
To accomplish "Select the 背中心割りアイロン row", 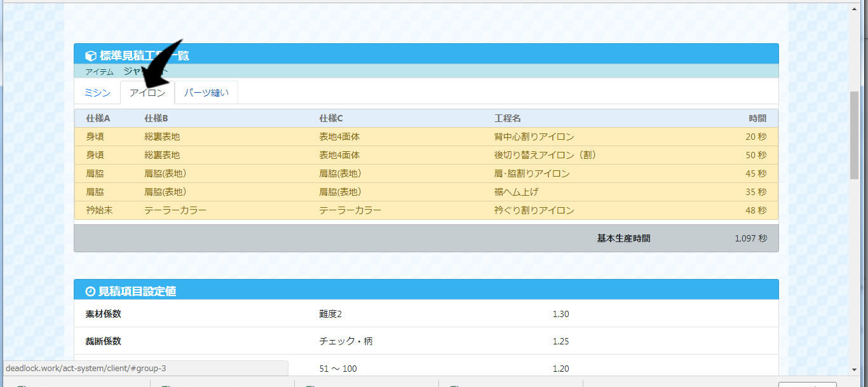I will pyautogui.click(x=426, y=137).
